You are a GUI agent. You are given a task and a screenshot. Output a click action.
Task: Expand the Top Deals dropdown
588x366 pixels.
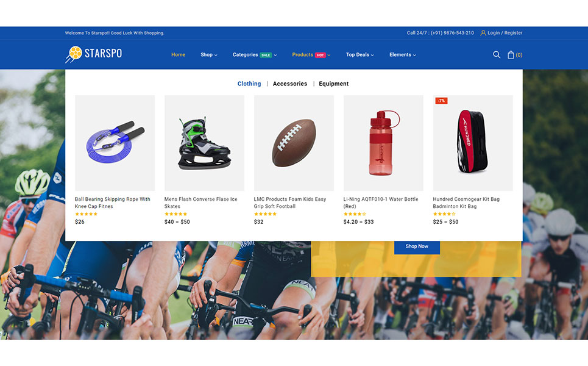[360, 55]
